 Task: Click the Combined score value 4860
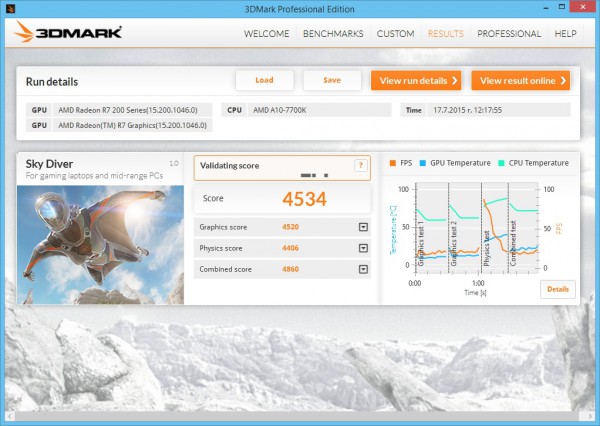tap(290, 269)
